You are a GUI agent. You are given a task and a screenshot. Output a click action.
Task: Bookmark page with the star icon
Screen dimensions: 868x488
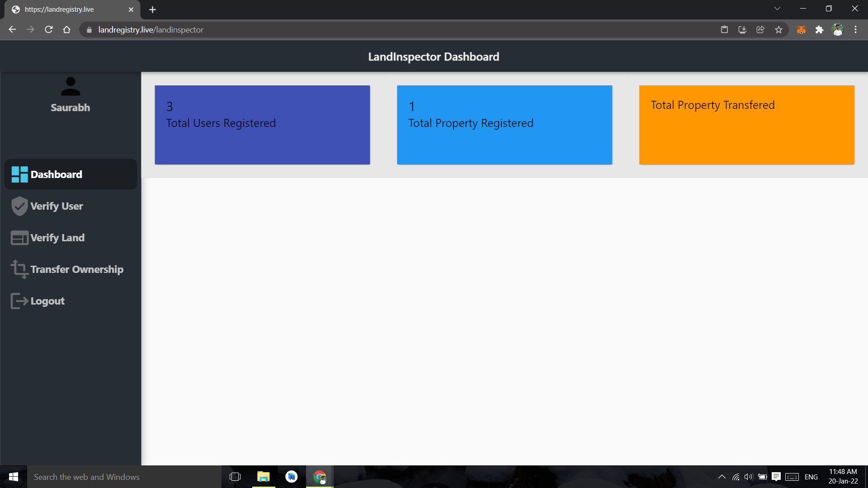pyautogui.click(x=778, y=30)
